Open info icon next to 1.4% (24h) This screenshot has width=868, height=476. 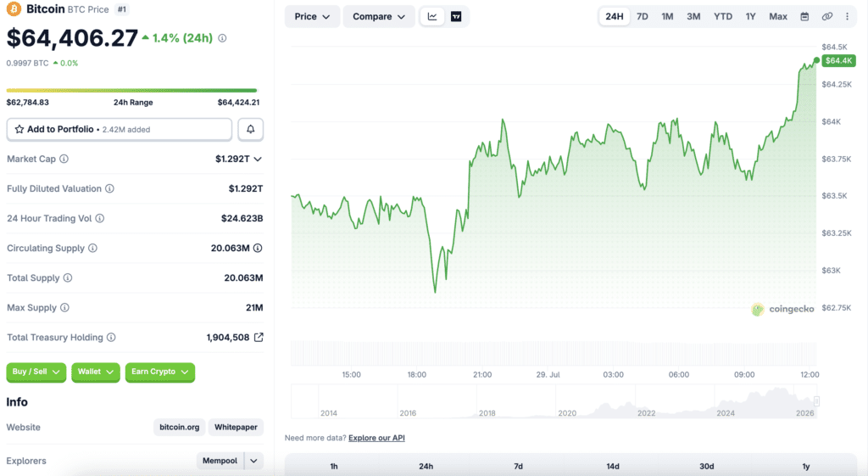222,38
